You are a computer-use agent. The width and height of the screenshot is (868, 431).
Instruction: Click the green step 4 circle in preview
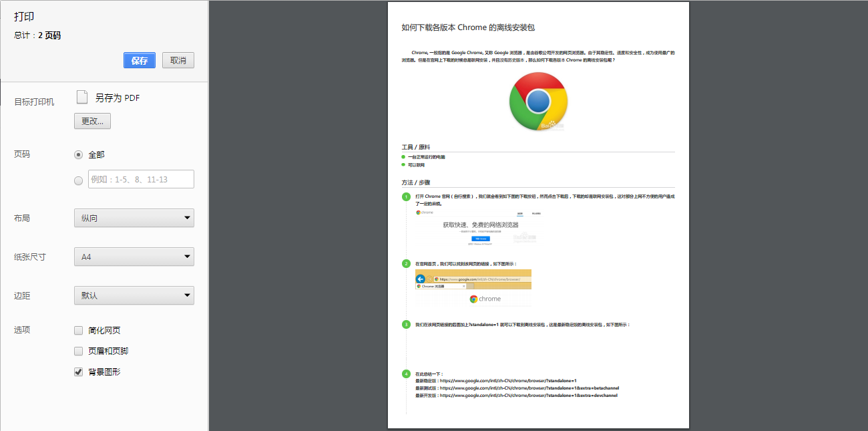coord(406,374)
